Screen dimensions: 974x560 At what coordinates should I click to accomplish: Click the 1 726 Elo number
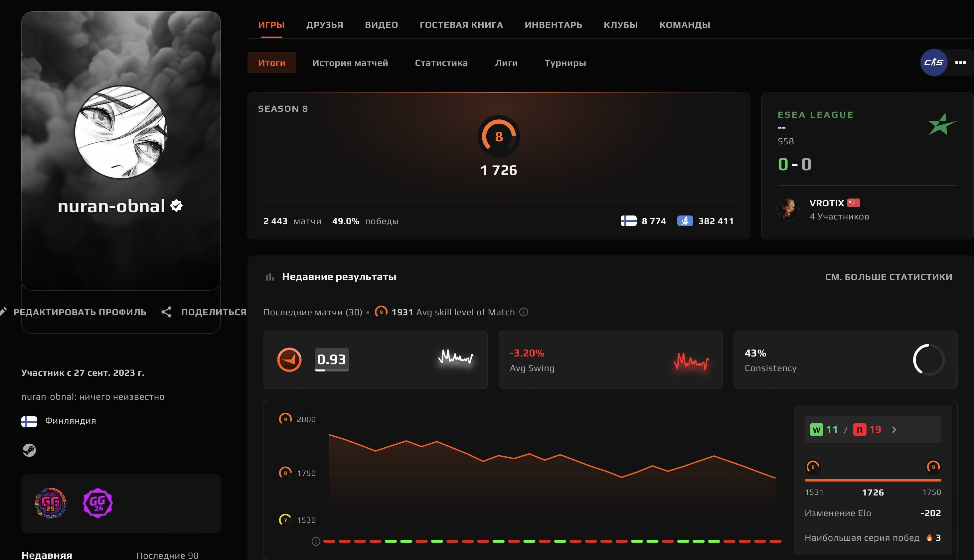(499, 170)
